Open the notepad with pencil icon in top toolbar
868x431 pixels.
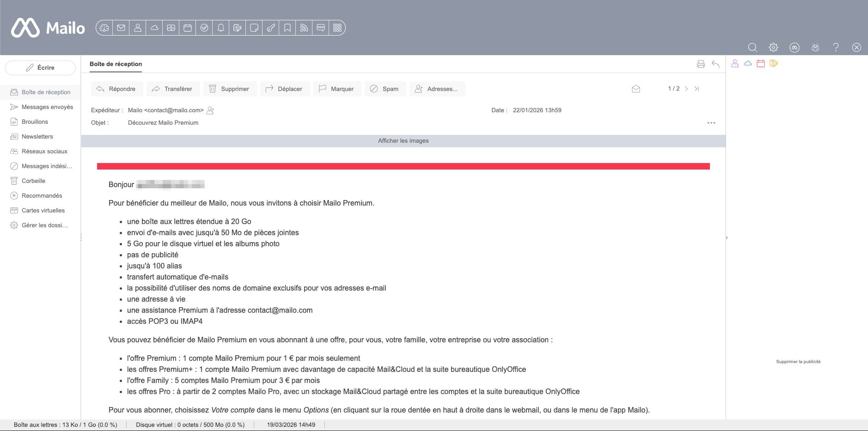point(238,28)
